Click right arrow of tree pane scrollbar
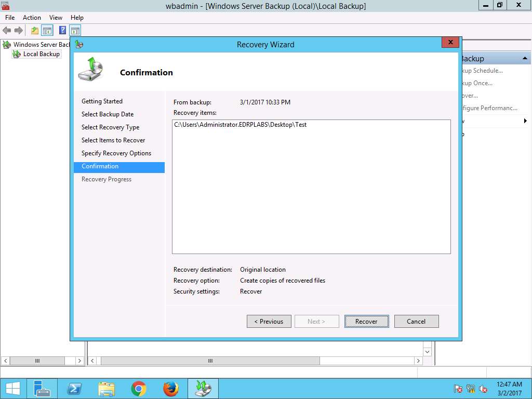This screenshot has width=532, height=399. click(x=79, y=361)
